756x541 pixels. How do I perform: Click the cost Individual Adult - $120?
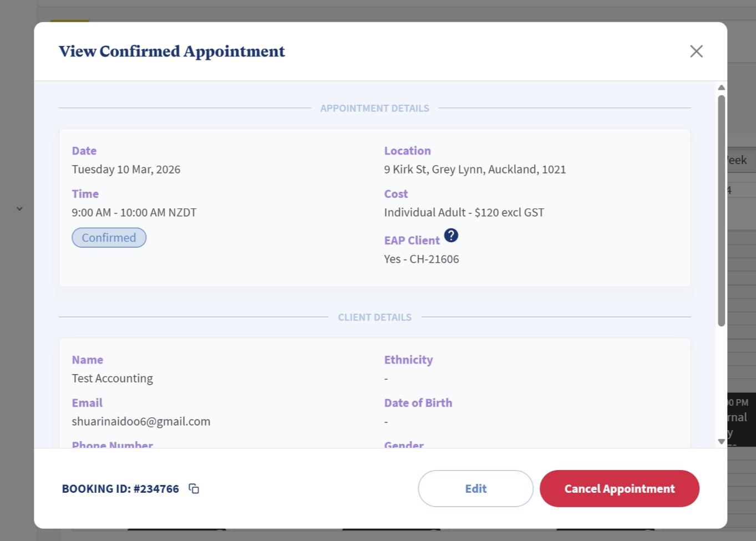click(x=464, y=213)
